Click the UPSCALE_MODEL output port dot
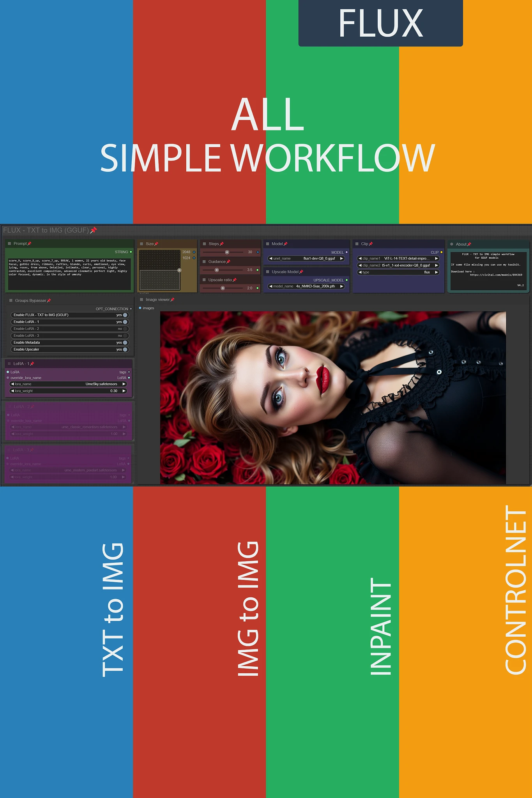This screenshot has width=532, height=798. [x=346, y=280]
